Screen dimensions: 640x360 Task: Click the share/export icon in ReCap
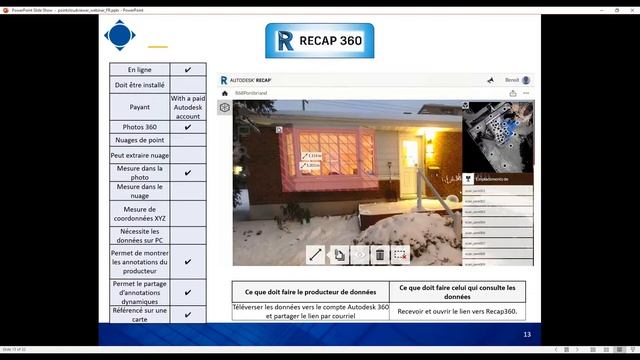click(x=513, y=93)
